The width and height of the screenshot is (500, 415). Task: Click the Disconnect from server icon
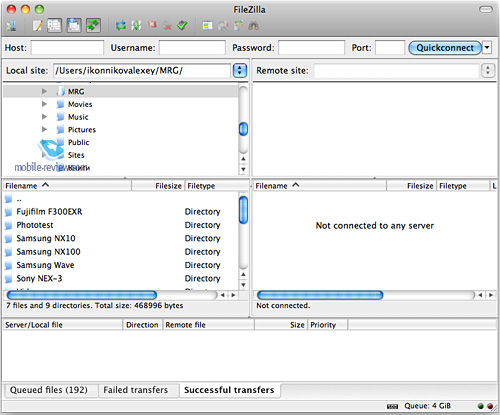click(x=167, y=26)
